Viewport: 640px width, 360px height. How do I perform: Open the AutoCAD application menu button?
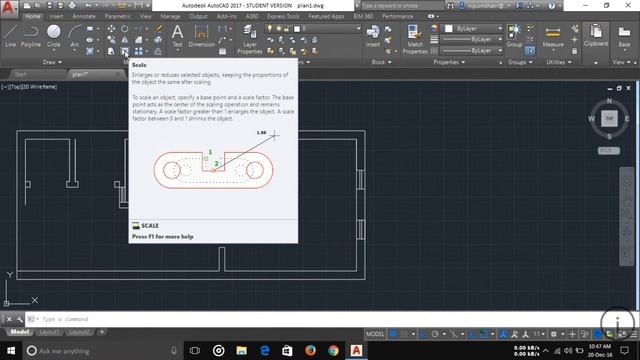click(9, 8)
